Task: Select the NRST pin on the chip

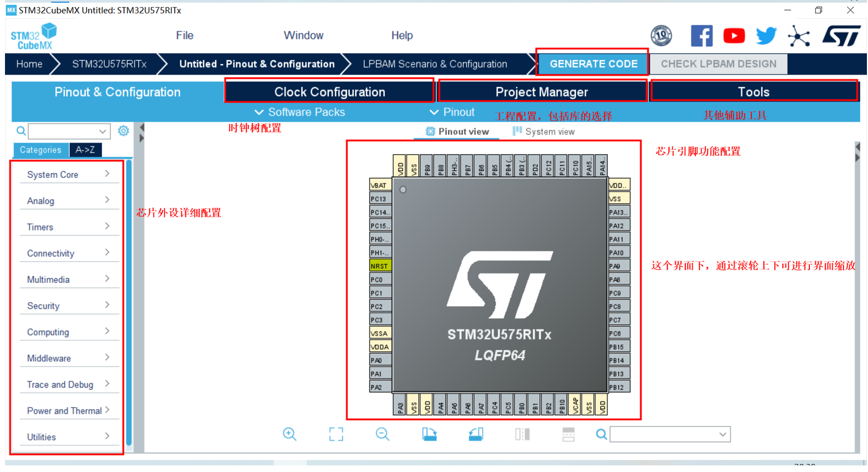Action: (x=380, y=266)
